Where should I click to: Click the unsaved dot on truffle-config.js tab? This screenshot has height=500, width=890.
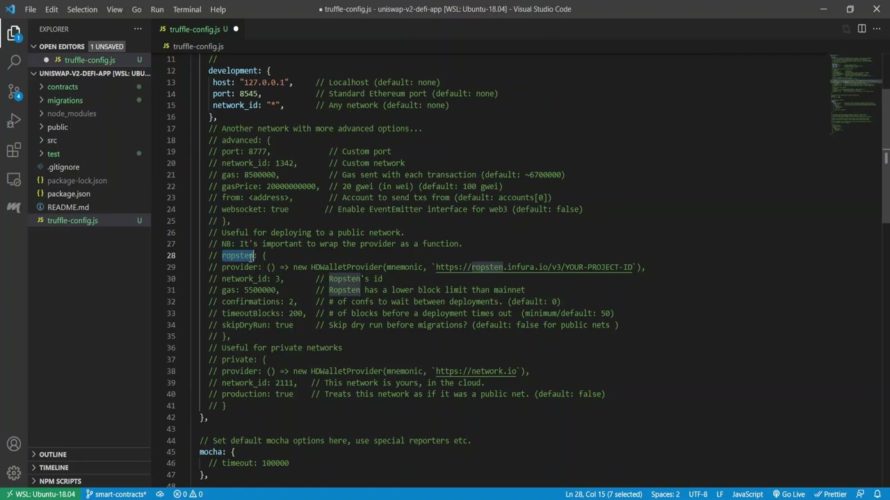[236, 29]
